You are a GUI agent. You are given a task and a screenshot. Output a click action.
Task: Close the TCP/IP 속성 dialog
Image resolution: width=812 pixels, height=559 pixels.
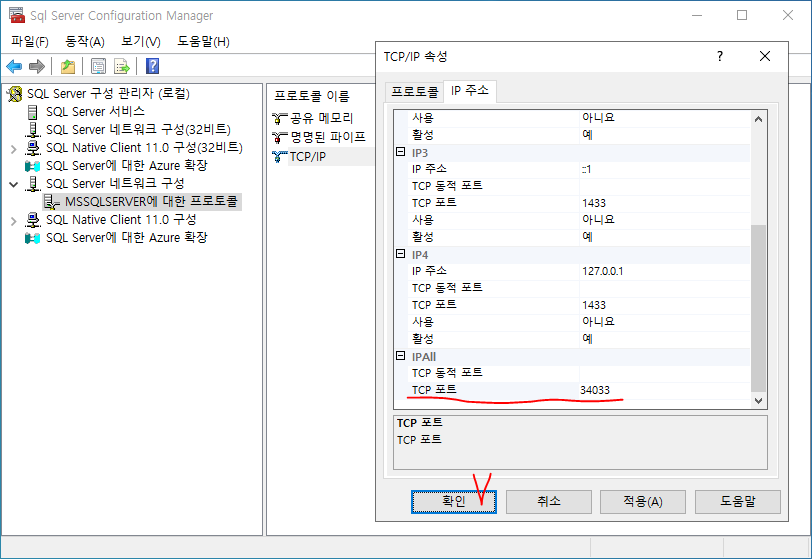click(x=764, y=56)
